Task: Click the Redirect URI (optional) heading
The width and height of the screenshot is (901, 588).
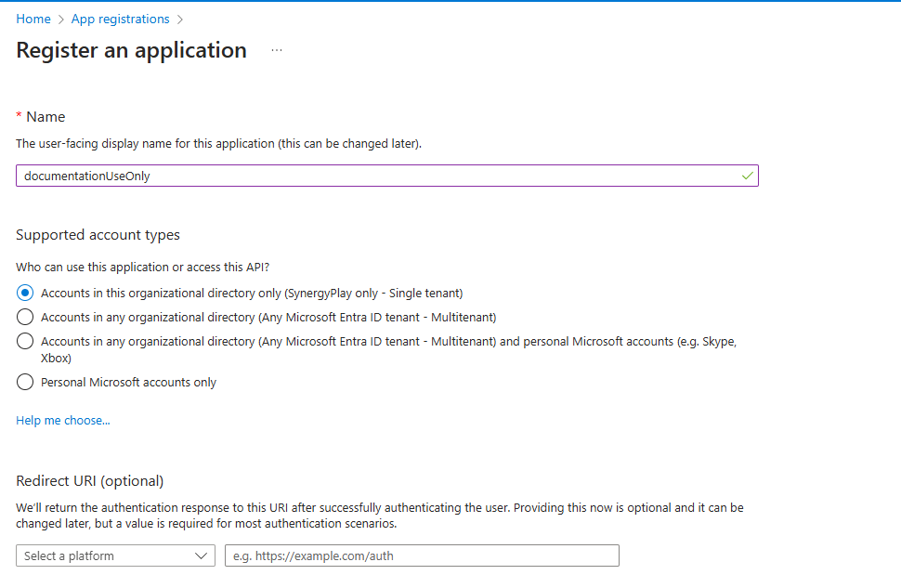Action: pos(90,481)
